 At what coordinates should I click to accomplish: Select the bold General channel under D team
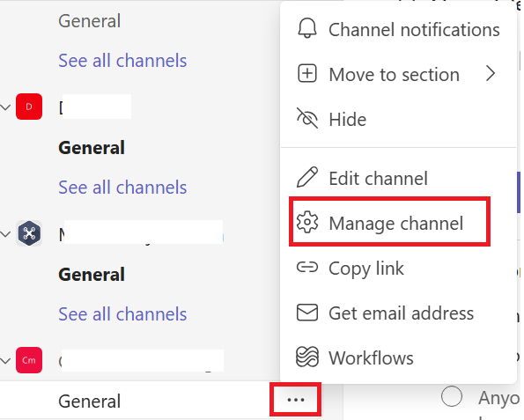pyautogui.click(x=92, y=148)
